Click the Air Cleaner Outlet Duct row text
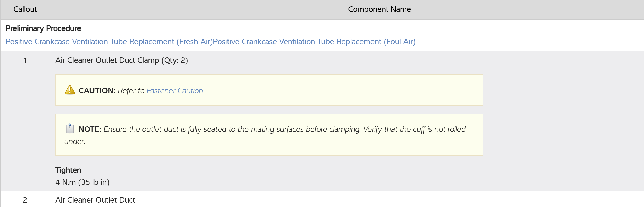This screenshot has width=644, height=207. click(95, 200)
